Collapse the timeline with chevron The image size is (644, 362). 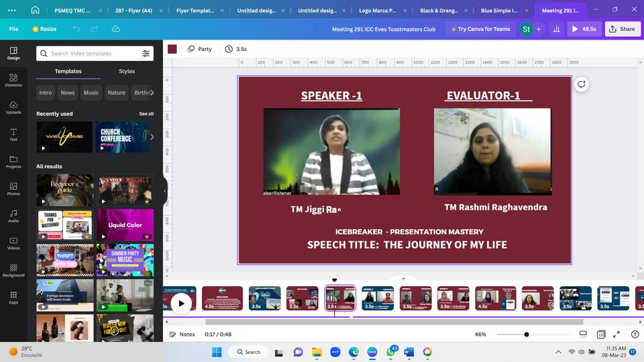[403, 278]
